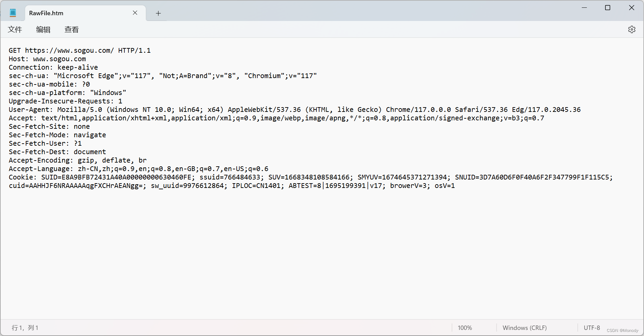
Task: Click the Host: www.sogou.com line
Action: point(47,59)
